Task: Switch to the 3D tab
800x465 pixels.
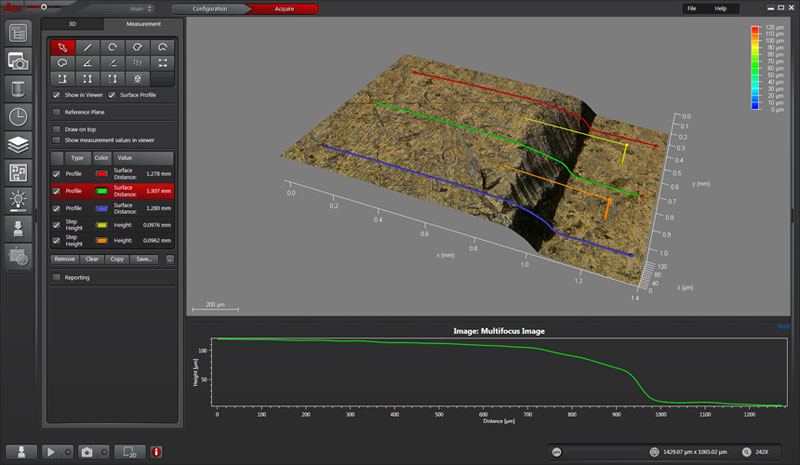Action: coord(72,23)
